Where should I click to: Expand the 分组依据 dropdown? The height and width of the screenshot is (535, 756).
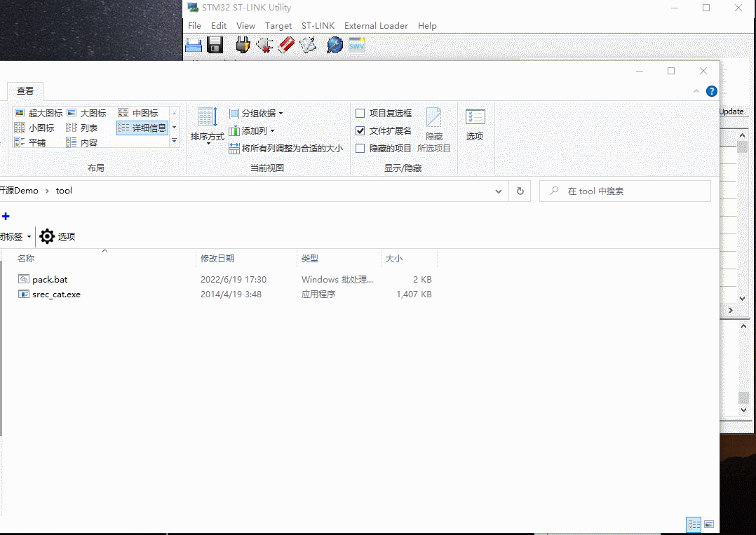point(257,113)
